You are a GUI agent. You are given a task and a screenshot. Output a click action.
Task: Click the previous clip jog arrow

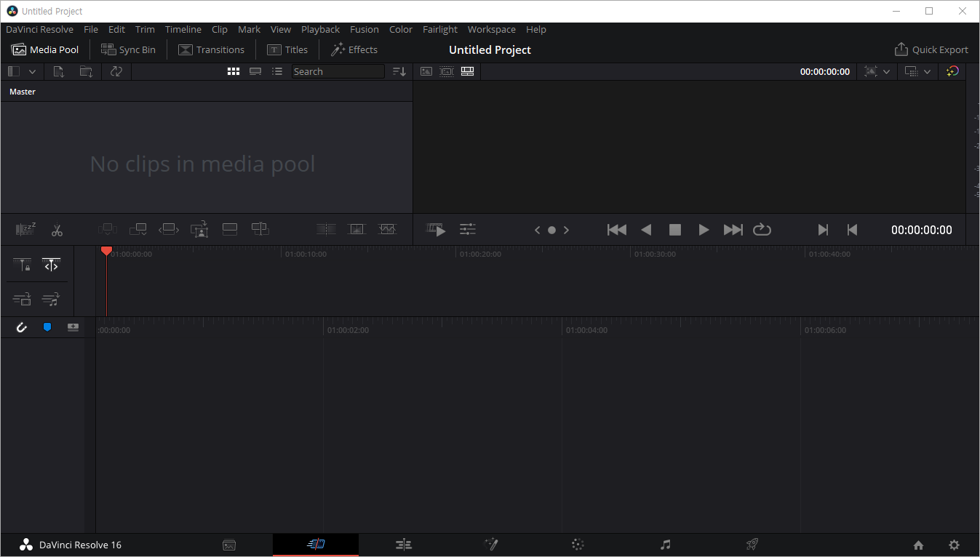pyautogui.click(x=538, y=230)
